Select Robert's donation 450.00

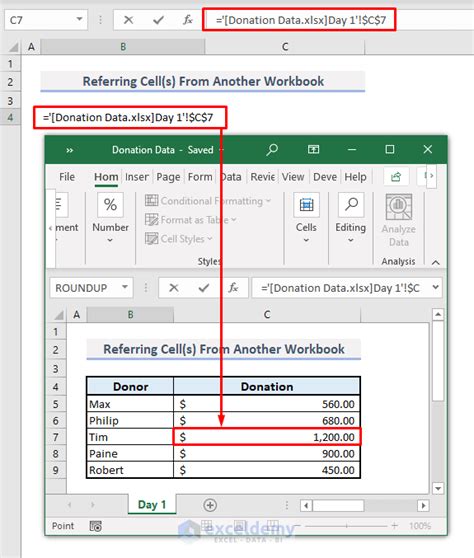267,470
